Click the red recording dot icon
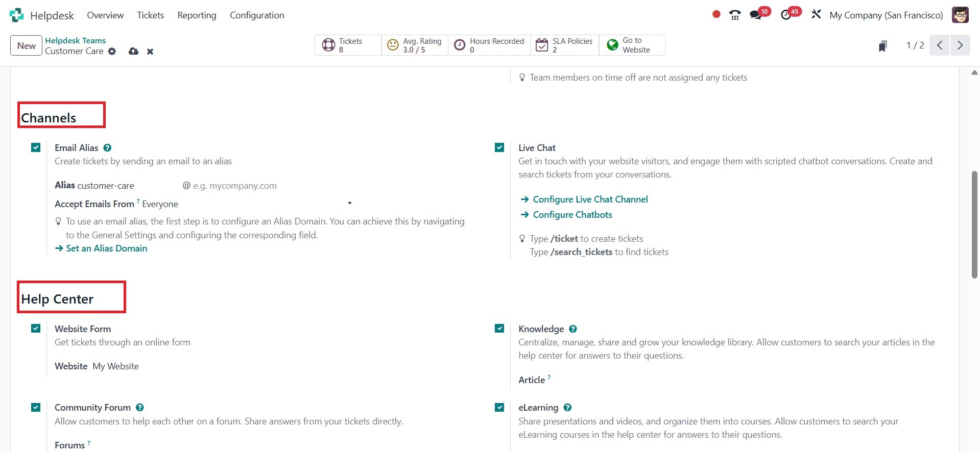 (x=716, y=15)
